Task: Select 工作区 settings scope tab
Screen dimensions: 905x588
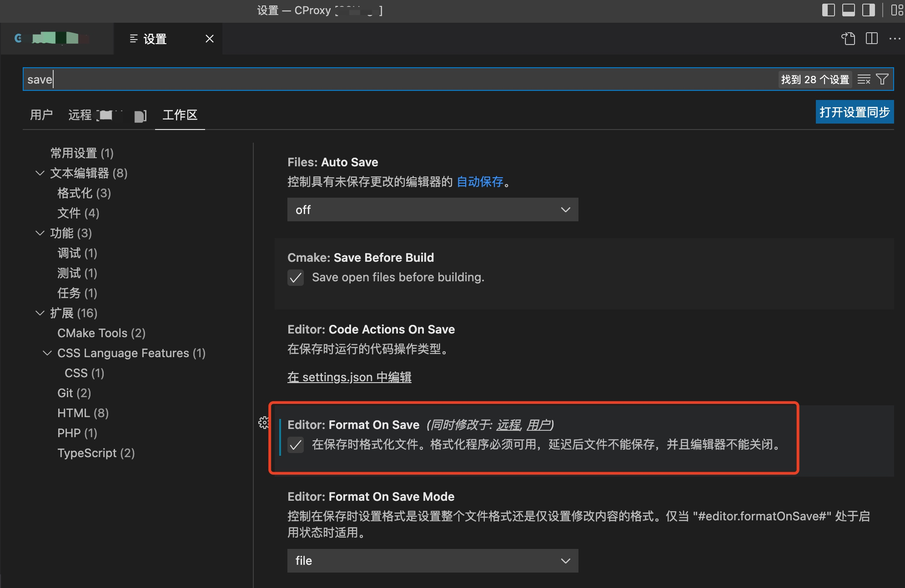Action: click(x=180, y=115)
